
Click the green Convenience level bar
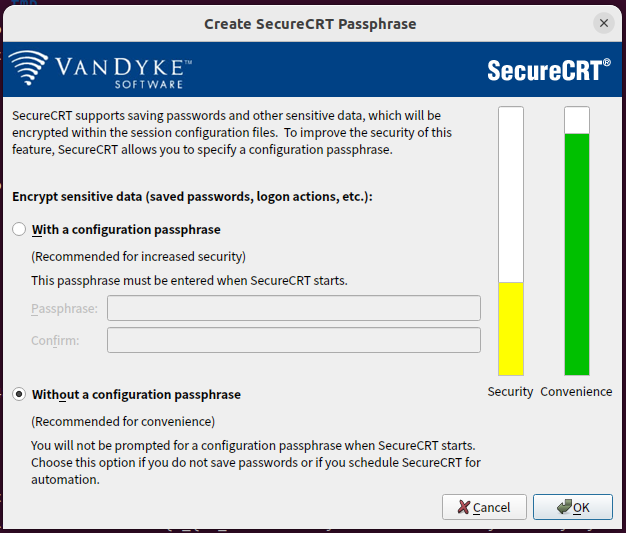577,255
